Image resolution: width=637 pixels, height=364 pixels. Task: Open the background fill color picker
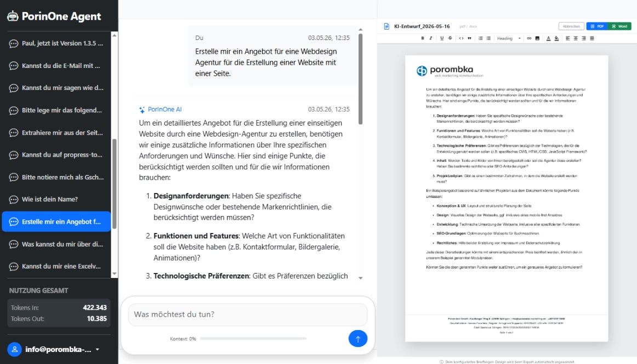[x=556, y=38]
